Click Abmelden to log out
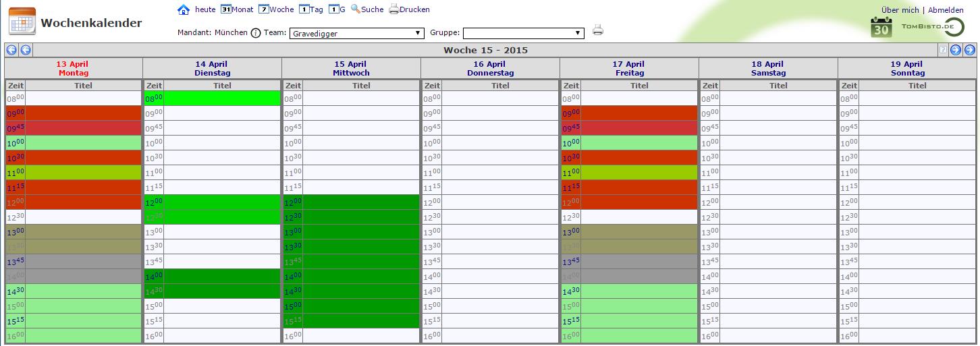 (946, 10)
